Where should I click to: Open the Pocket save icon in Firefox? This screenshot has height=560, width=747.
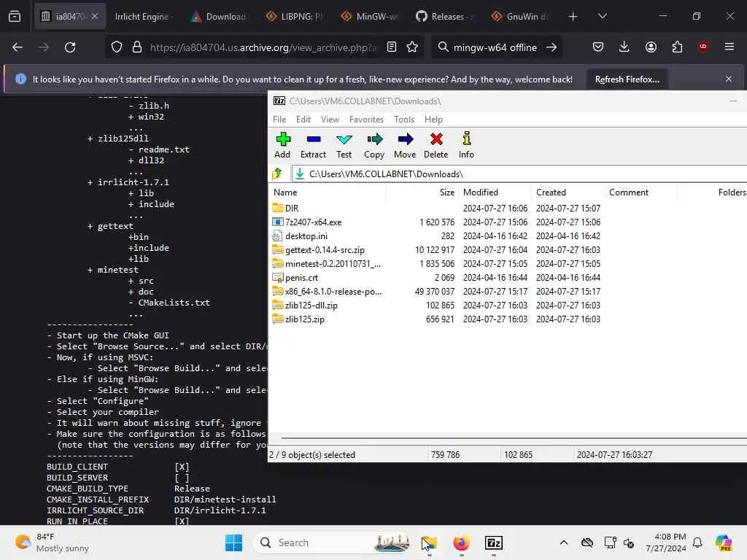click(x=598, y=47)
